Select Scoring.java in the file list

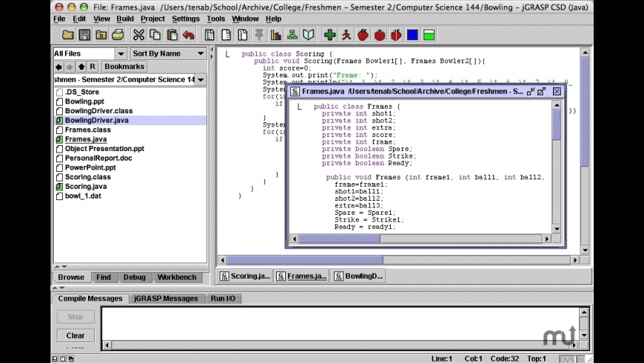[86, 187]
